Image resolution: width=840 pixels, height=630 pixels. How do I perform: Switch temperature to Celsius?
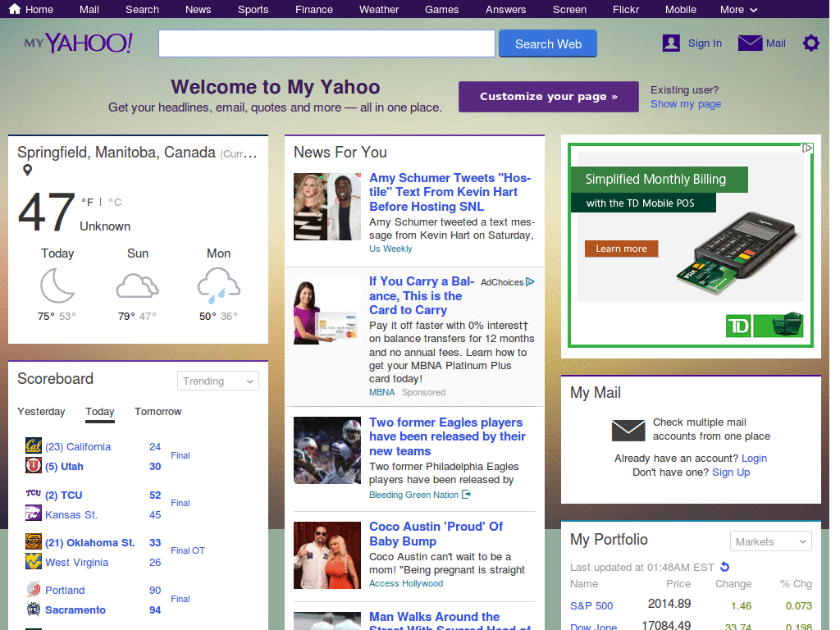coord(115,202)
